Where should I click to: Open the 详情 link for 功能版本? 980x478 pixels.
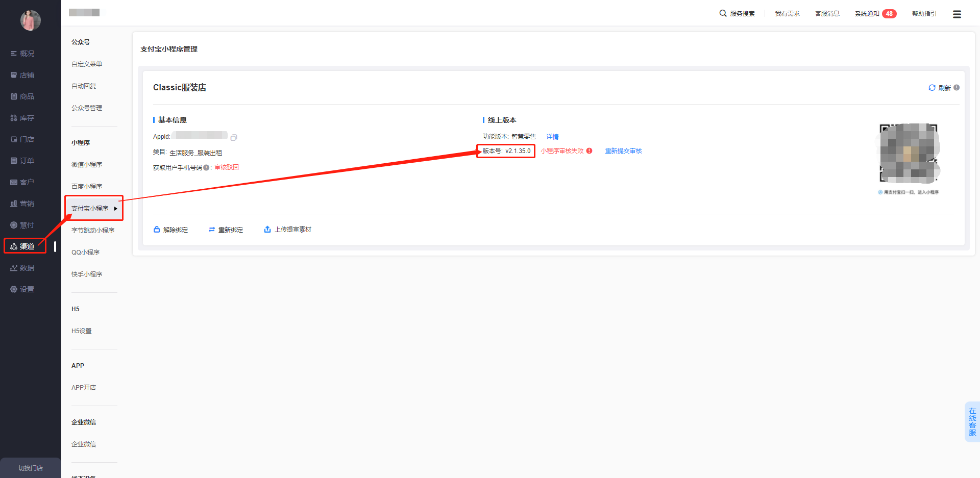(552, 137)
